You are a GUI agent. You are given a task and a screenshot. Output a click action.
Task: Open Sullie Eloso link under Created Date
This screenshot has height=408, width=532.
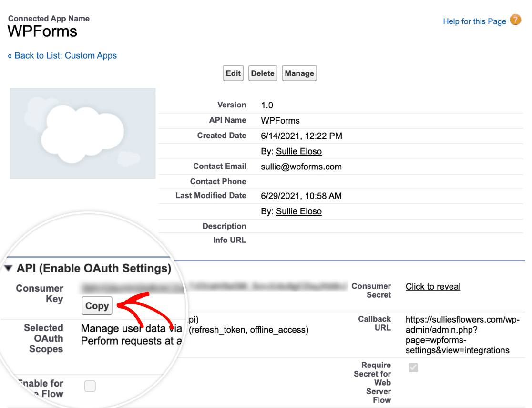(x=298, y=151)
